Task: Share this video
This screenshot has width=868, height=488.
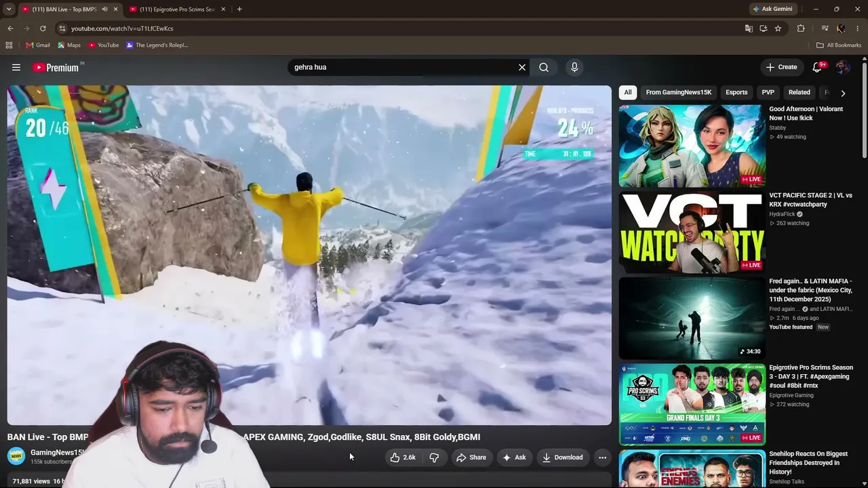Action: click(471, 457)
